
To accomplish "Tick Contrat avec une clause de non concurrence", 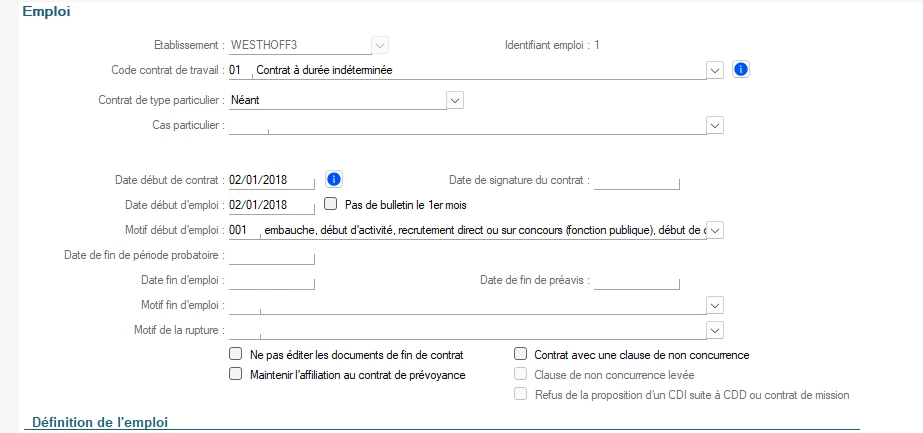I will click(520, 355).
